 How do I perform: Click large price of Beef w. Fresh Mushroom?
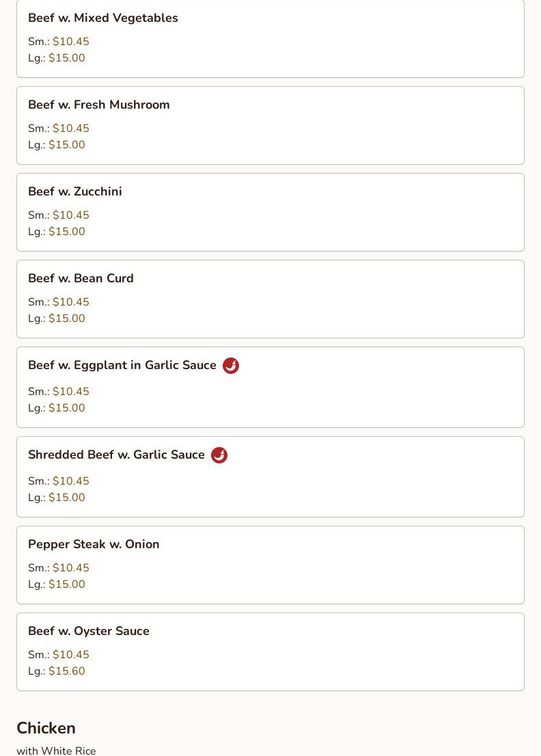(x=66, y=145)
